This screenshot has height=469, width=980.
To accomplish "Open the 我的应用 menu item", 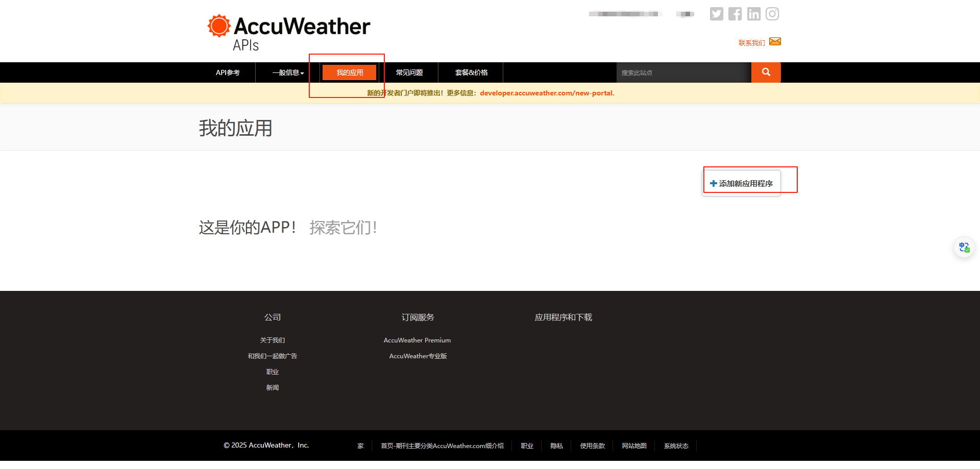I will (349, 72).
